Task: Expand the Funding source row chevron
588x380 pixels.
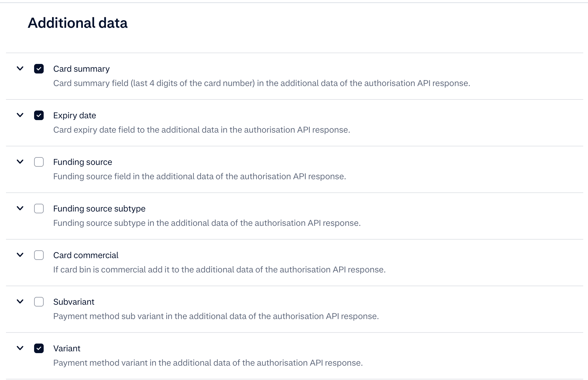Action: (20, 162)
